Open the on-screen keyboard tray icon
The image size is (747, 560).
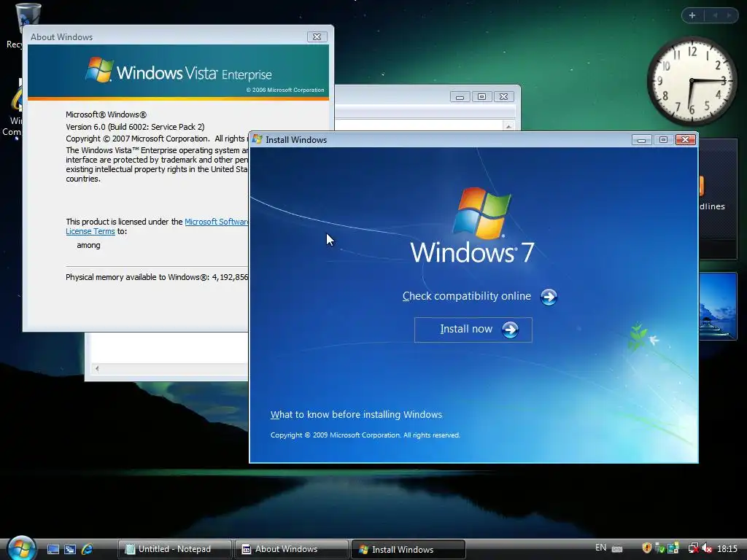617,549
